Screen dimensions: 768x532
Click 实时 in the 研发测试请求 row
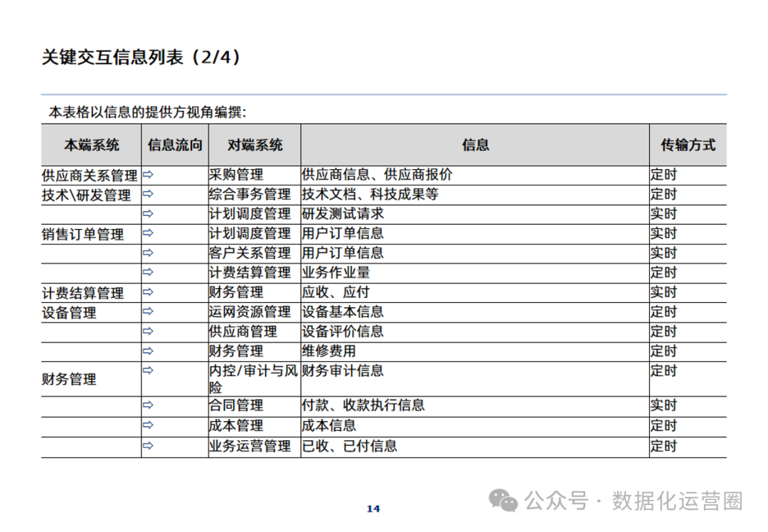(663, 213)
